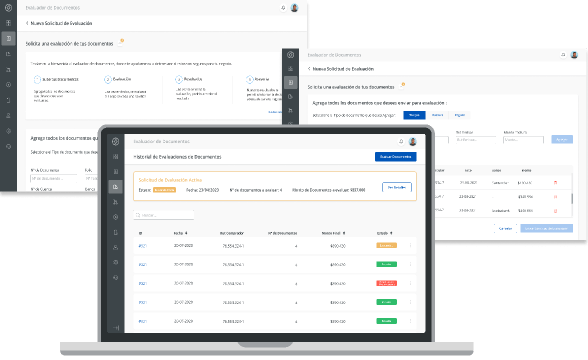The width and height of the screenshot is (588, 360).
Task: Click the 'Solicitud de Evaluación Activa' title
Action: pyautogui.click(x=170, y=180)
